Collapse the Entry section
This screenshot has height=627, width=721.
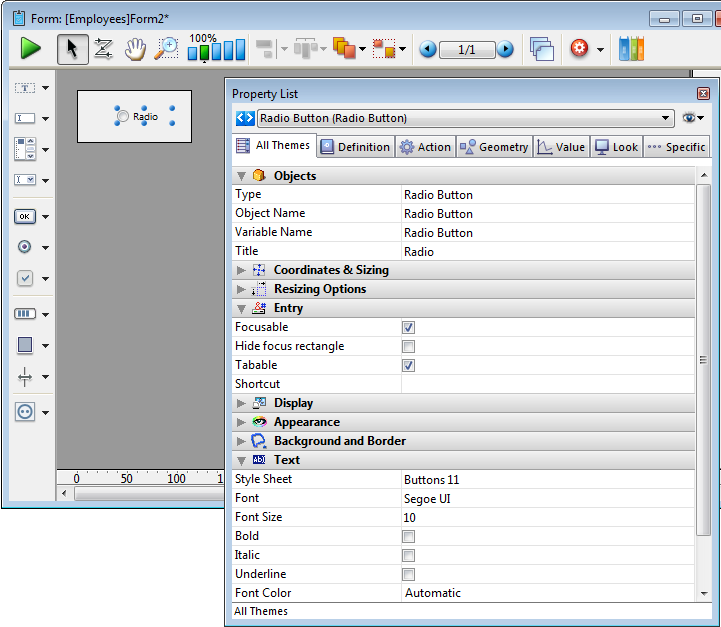coord(241,308)
